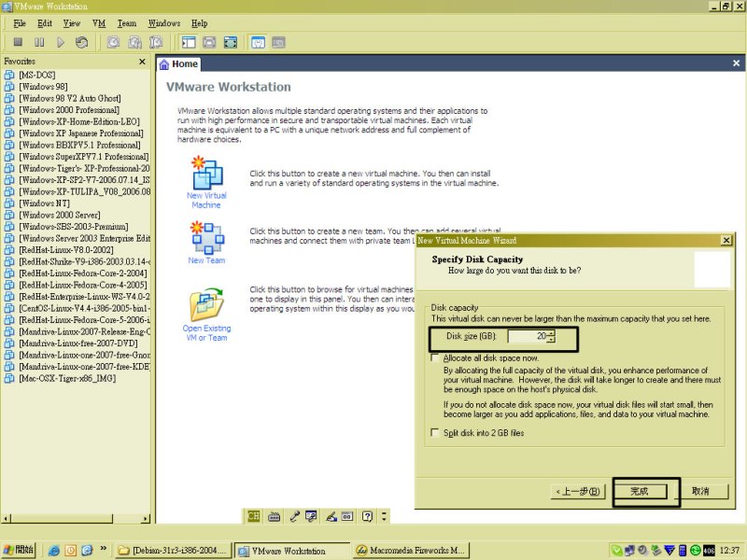Viewport: 747px width, 560px height.
Task: Click the Manage Snapshots toolbar icon
Action: pyautogui.click(x=156, y=42)
